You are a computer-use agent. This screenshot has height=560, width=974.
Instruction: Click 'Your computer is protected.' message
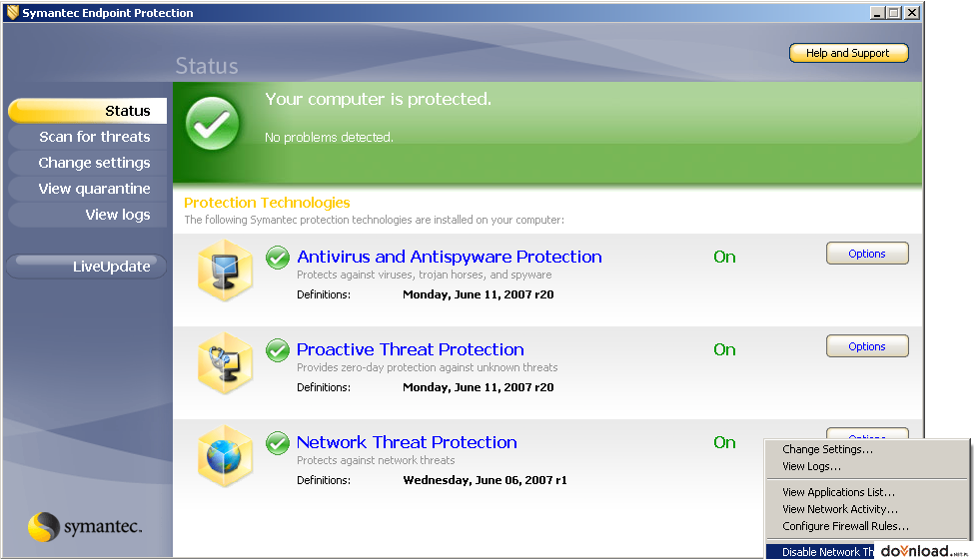[379, 100]
